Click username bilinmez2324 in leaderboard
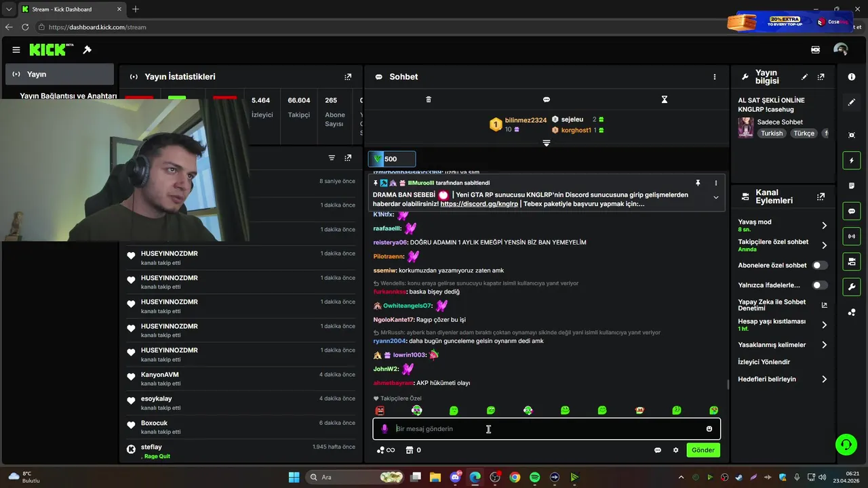Image resolution: width=868 pixels, height=488 pixels. tap(526, 120)
